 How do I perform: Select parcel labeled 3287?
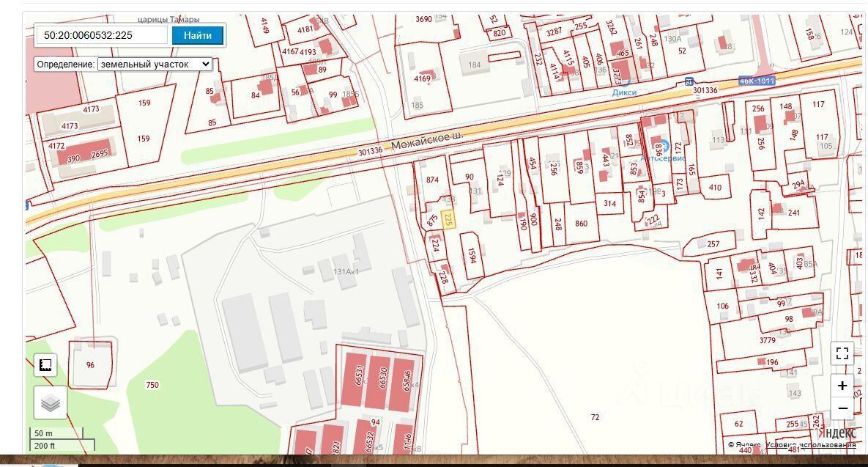554,32
